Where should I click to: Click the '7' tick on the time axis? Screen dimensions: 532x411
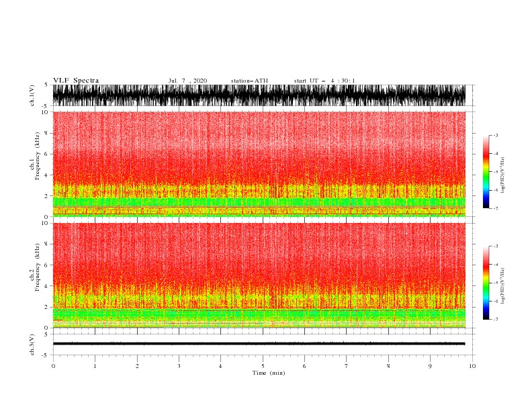pos(347,366)
